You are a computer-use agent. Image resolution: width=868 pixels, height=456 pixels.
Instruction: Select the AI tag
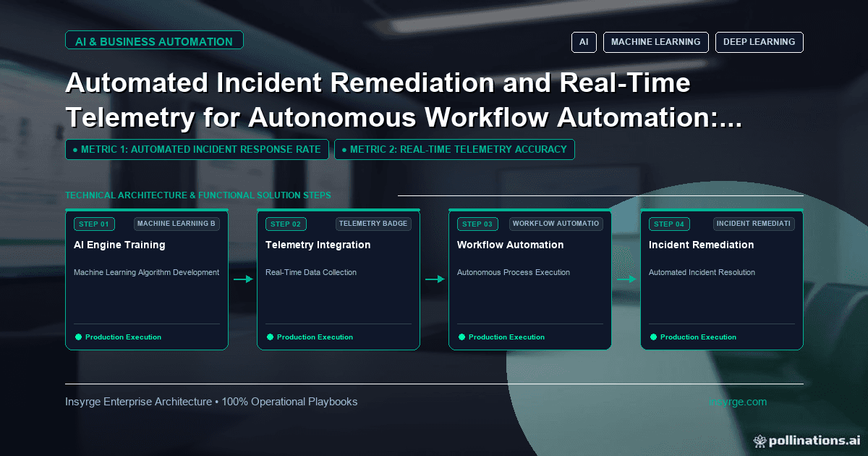click(584, 42)
